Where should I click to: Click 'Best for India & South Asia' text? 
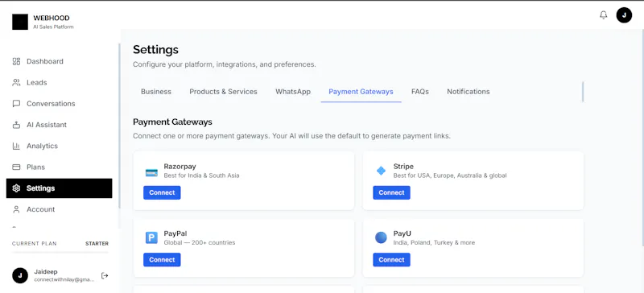[x=202, y=175]
